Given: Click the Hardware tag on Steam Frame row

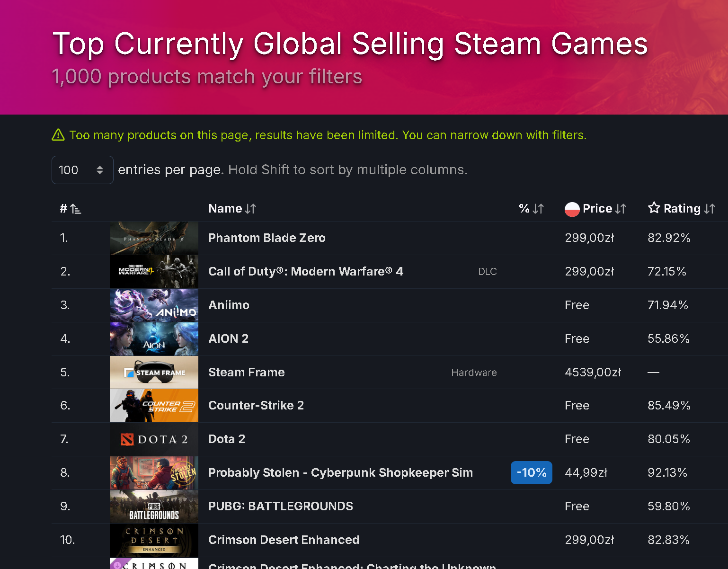Looking at the screenshot, I should pyautogui.click(x=474, y=373).
